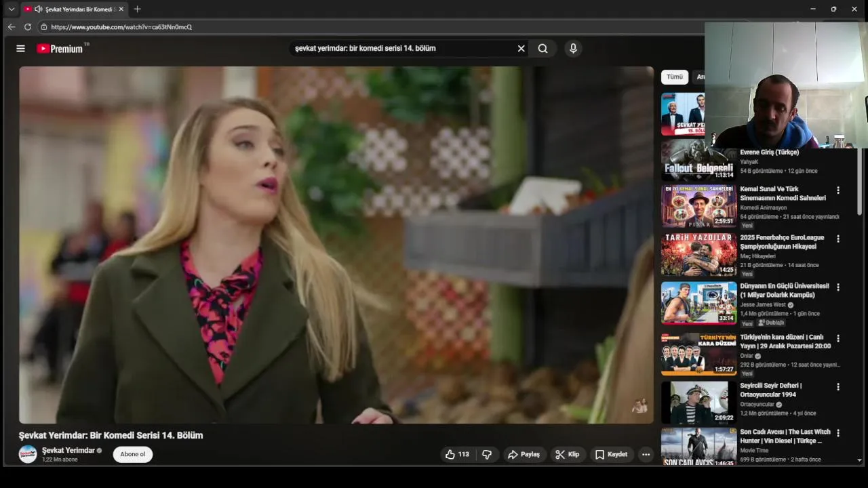Open Seyircili Seyir Defteri thumbnail

click(x=698, y=402)
